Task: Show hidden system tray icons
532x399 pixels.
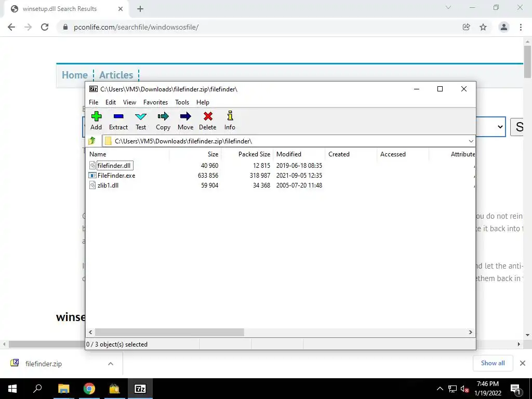Action: (440, 389)
